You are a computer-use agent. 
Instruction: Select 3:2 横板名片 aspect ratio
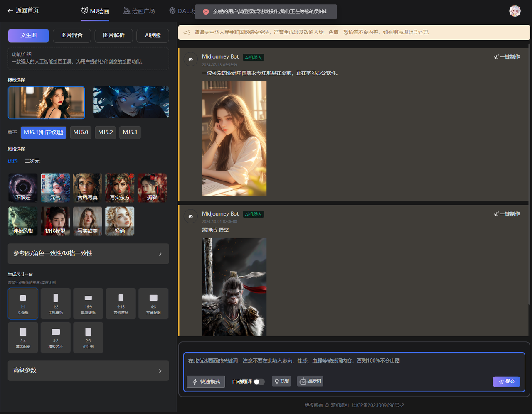[x=56, y=338]
